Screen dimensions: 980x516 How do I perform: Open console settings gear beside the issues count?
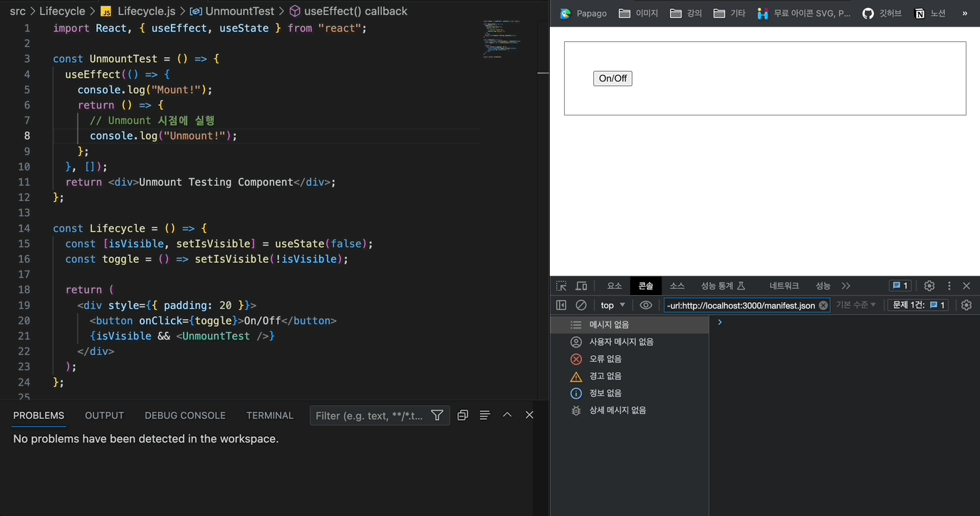coord(966,305)
